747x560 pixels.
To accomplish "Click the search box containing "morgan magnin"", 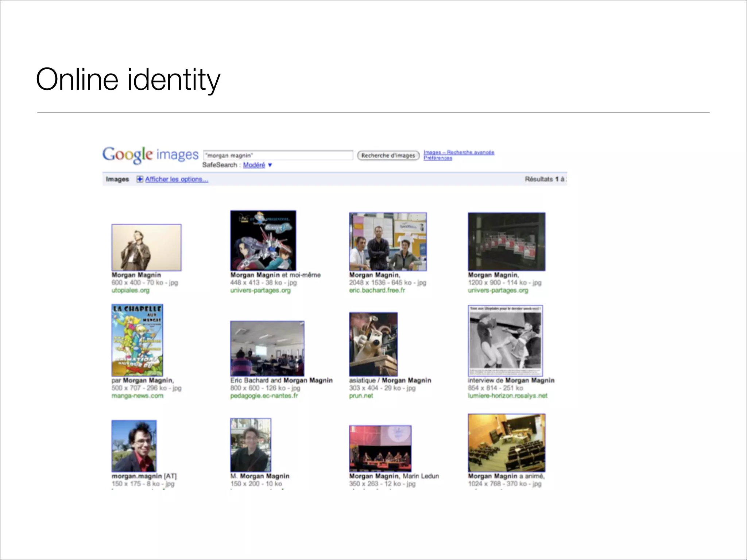I will click(278, 155).
